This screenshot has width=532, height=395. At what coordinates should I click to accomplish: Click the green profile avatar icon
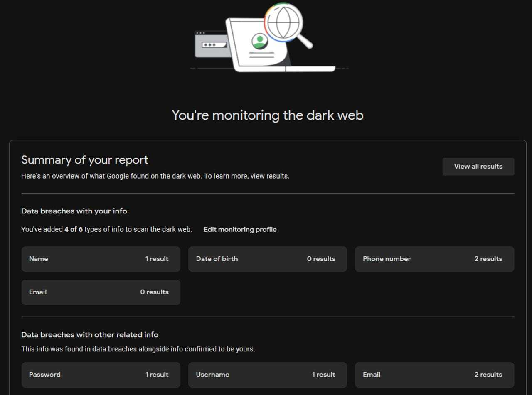click(260, 41)
